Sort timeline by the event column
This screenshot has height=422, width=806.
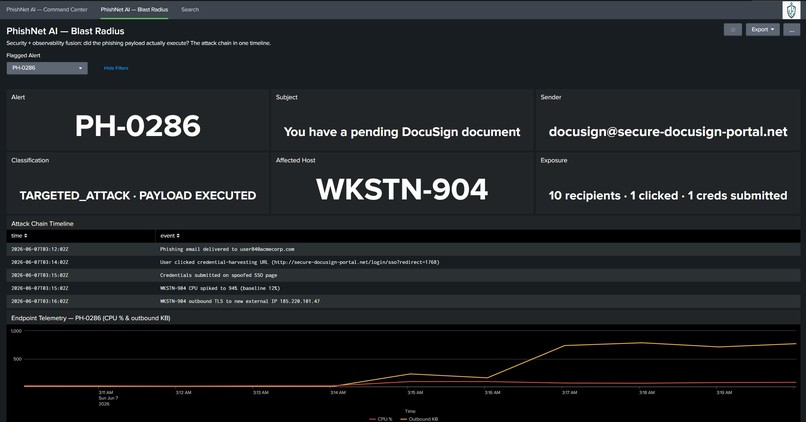coord(170,236)
